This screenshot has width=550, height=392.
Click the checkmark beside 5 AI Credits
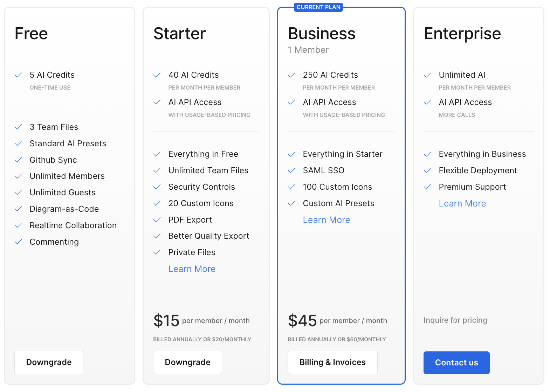[18, 75]
